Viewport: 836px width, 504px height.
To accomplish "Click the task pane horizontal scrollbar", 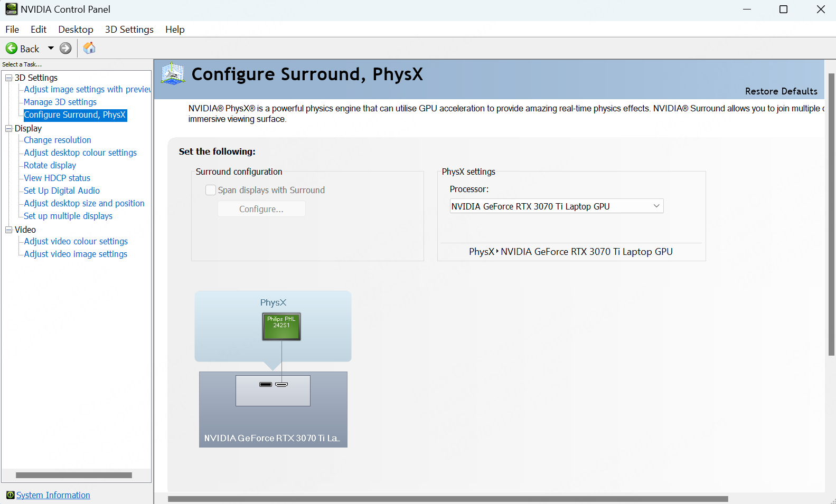I will (x=74, y=475).
